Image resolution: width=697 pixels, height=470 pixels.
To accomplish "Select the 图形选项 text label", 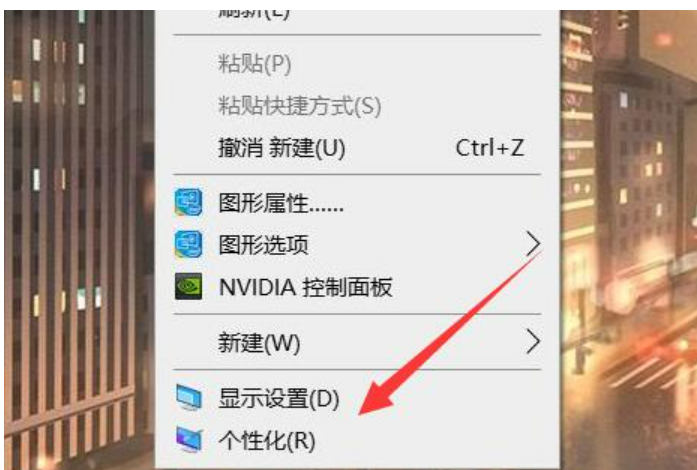I will click(x=264, y=245).
